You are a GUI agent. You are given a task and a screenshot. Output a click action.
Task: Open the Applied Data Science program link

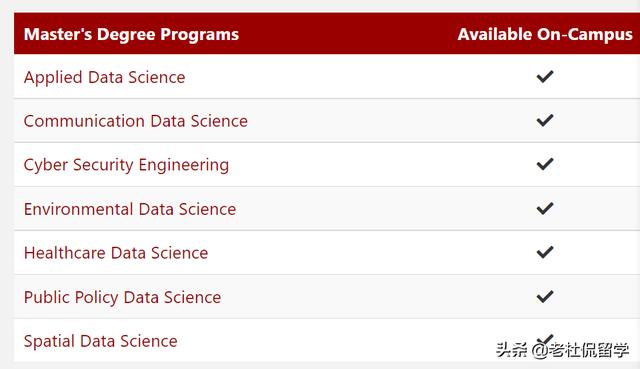[104, 78]
